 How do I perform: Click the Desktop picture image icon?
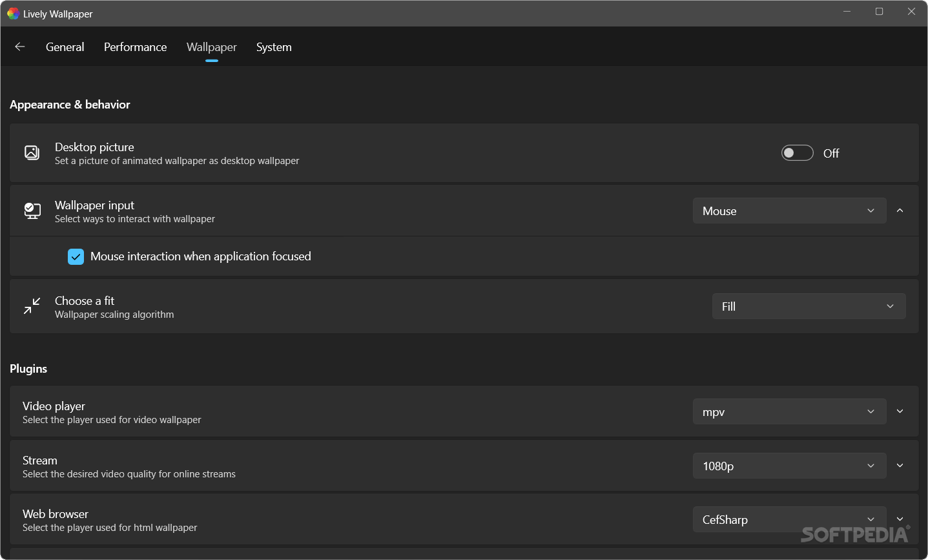click(32, 152)
